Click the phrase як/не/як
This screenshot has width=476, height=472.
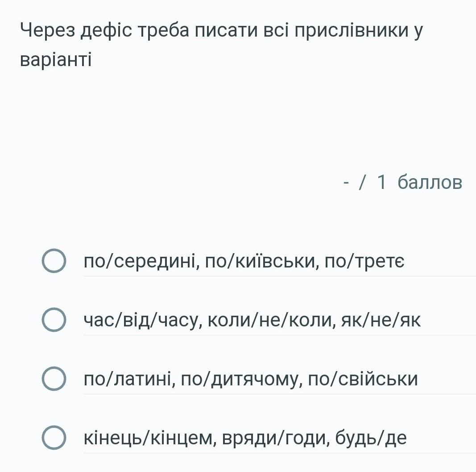pos(381,320)
